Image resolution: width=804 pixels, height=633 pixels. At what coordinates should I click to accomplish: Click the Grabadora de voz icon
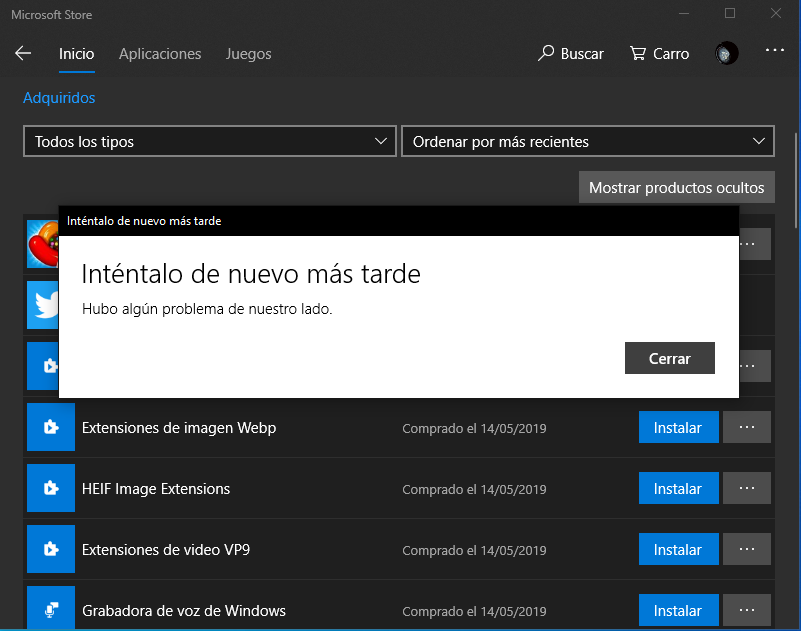51,608
